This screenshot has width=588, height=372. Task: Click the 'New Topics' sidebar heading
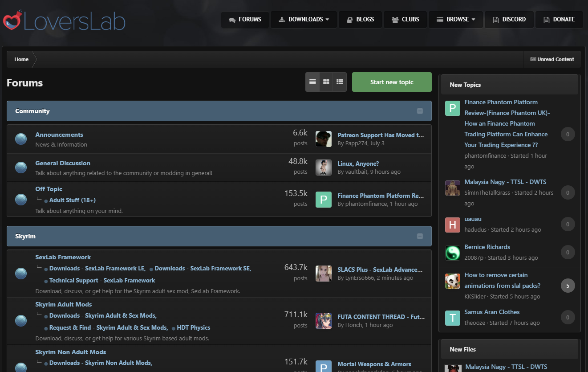click(465, 85)
